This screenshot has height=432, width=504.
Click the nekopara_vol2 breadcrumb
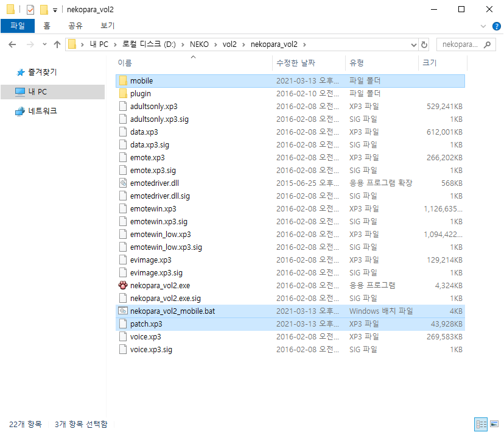click(274, 44)
